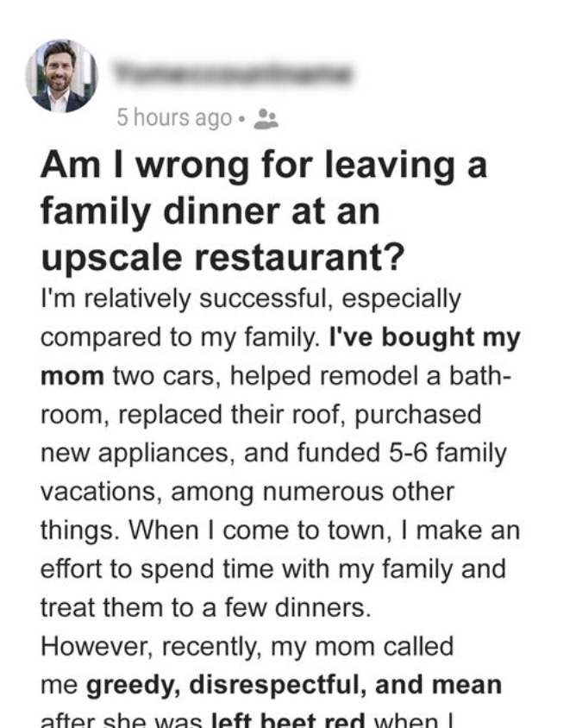The image size is (576, 728).
Task: Click the blurred account name
Action: click(233, 74)
